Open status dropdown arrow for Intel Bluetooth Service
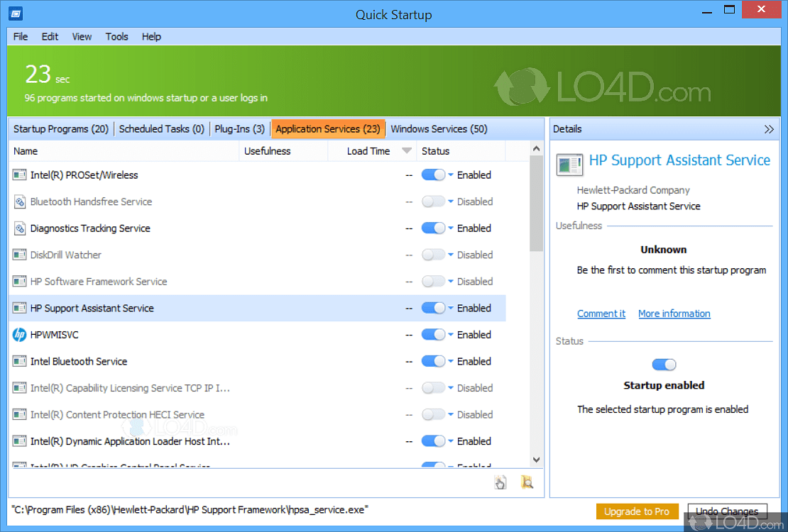Image resolution: width=788 pixels, height=532 pixels. pos(451,361)
